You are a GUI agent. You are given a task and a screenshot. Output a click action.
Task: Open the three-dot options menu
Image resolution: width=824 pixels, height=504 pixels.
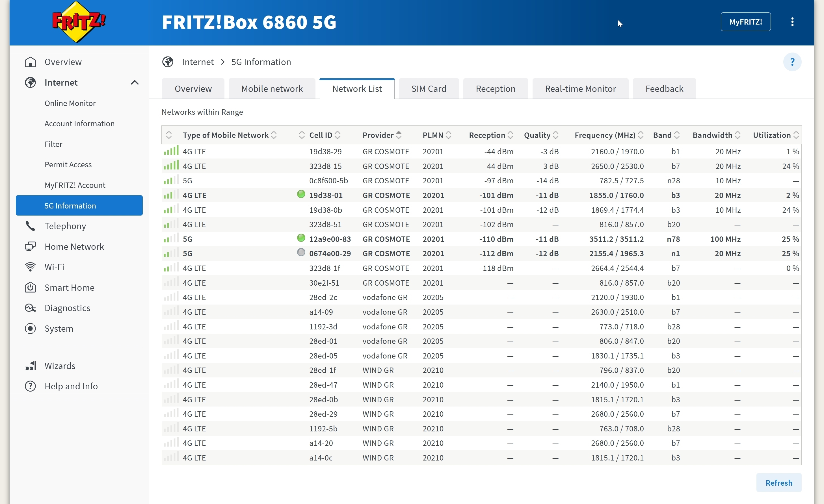point(792,22)
